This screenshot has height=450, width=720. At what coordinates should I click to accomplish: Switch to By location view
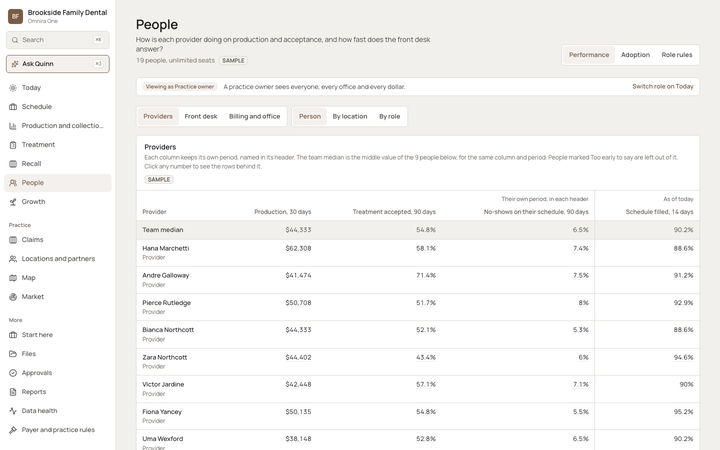[350, 116]
